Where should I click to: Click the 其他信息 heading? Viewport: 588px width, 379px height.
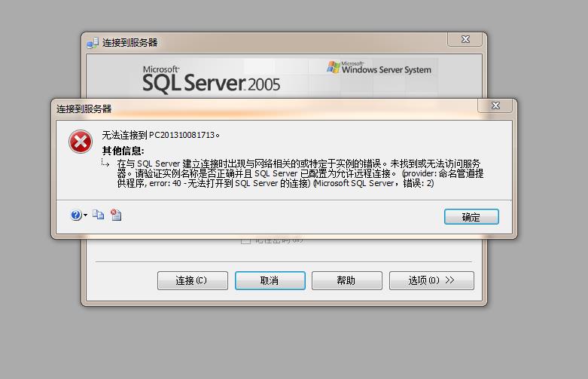pos(123,151)
